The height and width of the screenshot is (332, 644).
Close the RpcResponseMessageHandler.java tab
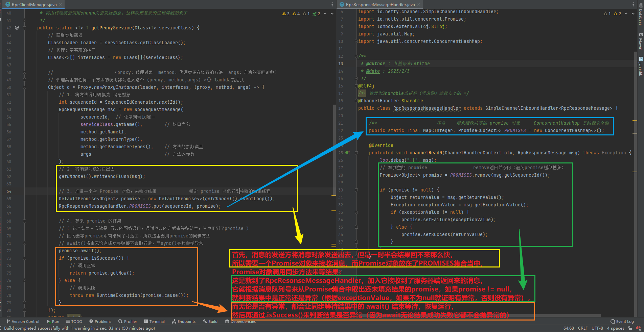[x=419, y=4]
